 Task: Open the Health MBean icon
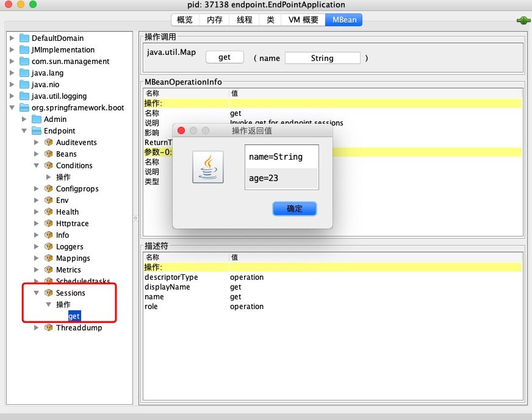pos(49,212)
